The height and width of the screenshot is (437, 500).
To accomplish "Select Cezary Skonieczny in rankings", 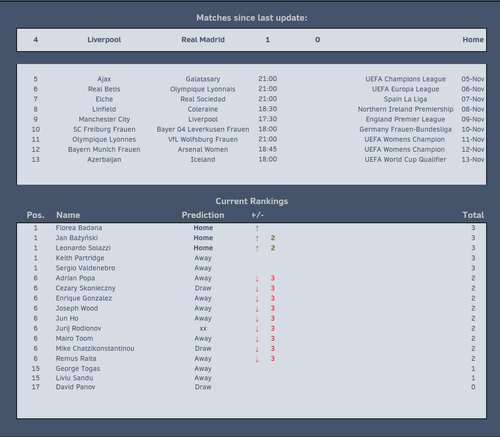I will (x=85, y=288).
